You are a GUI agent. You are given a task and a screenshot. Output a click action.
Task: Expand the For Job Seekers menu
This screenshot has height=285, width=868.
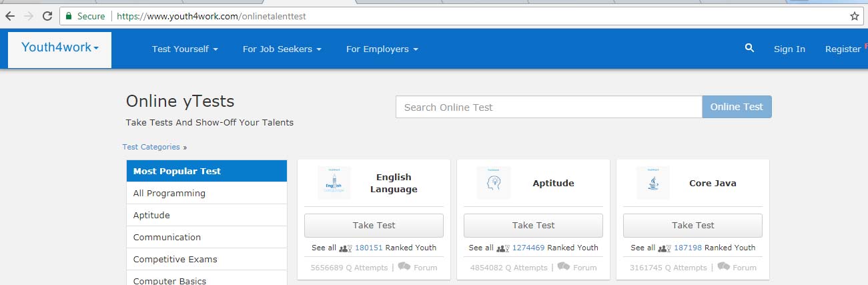point(282,49)
